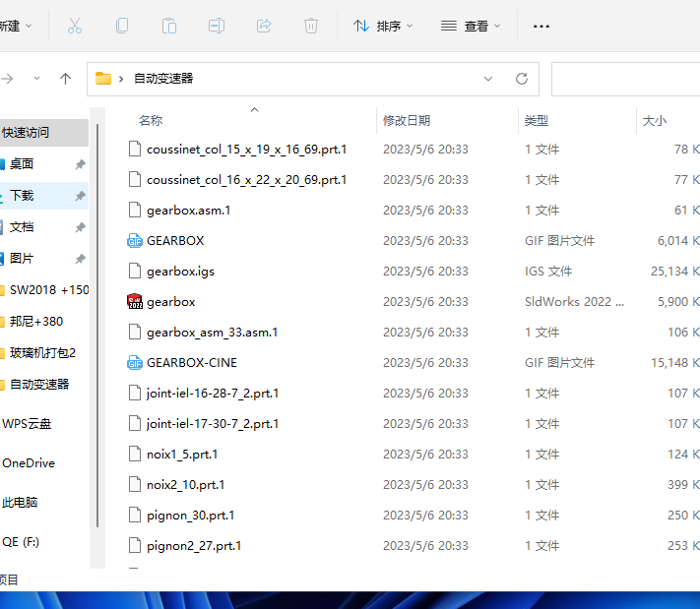
Task: Click the Delete trash can icon
Action: pyautogui.click(x=311, y=26)
